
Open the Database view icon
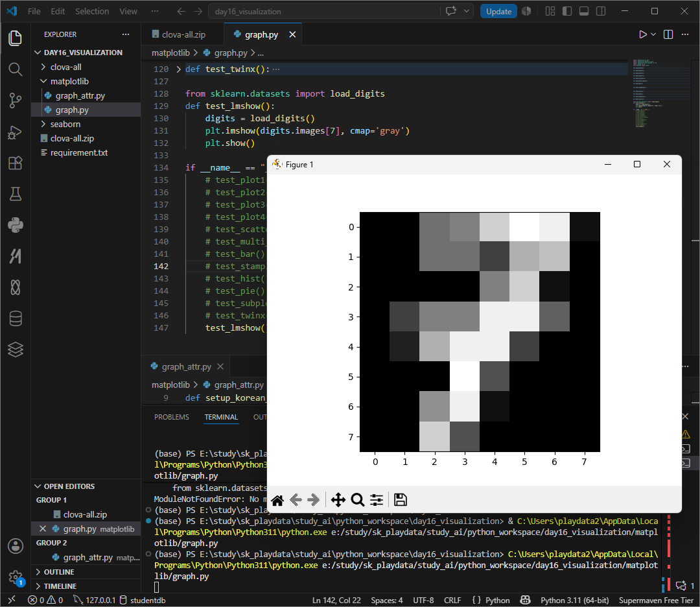click(x=15, y=318)
